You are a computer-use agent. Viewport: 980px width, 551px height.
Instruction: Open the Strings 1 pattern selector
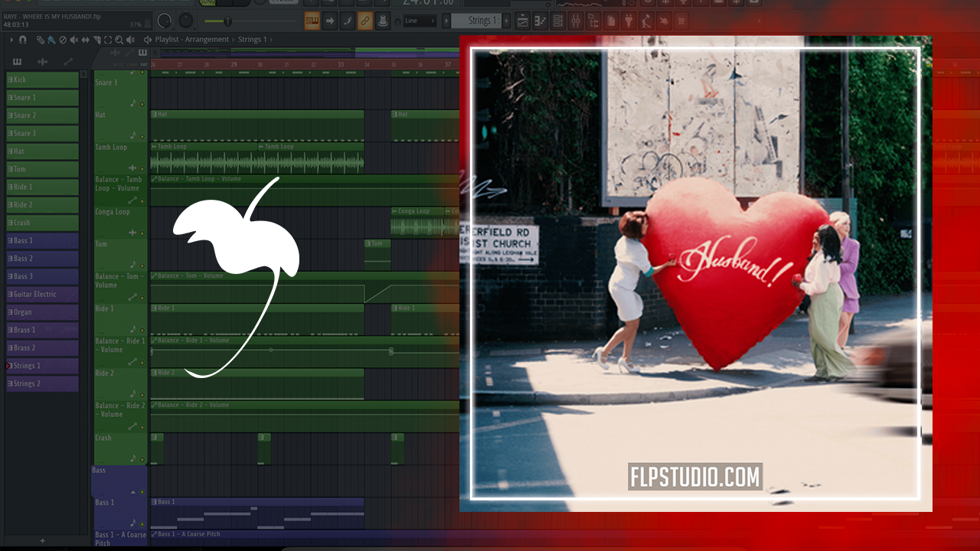point(479,21)
